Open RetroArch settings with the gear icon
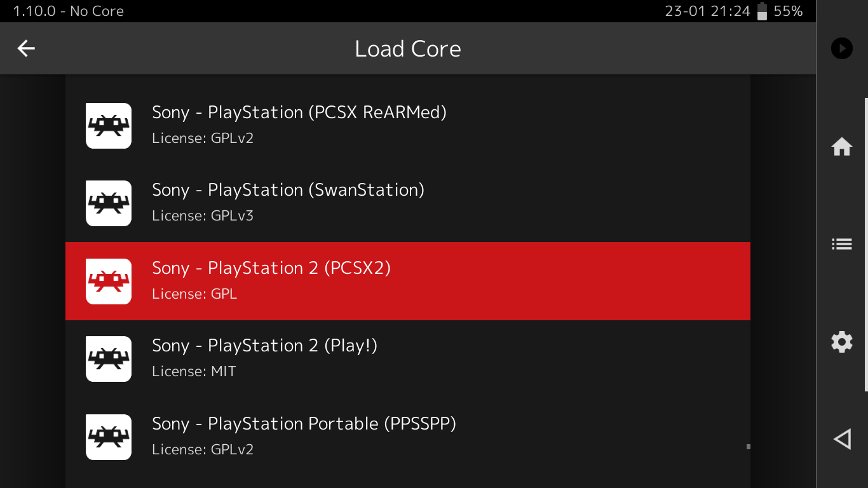Screen dimensions: 868x488 tap(841, 342)
